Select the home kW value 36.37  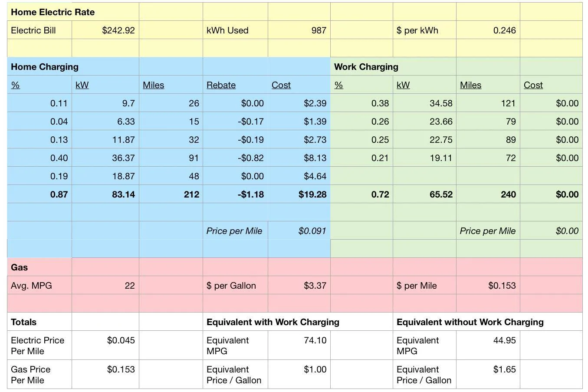[x=105, y=158]
